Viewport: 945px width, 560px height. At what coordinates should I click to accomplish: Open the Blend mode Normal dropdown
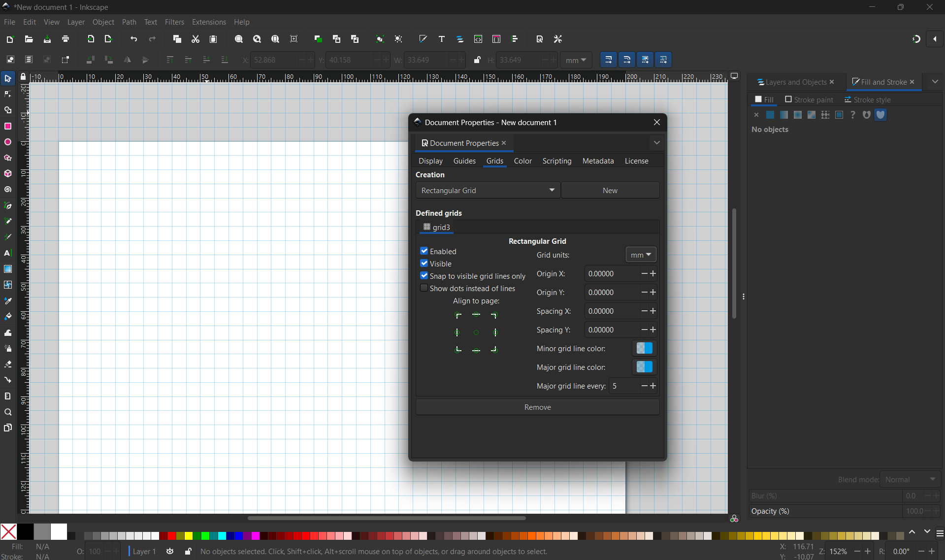(910, 479)
